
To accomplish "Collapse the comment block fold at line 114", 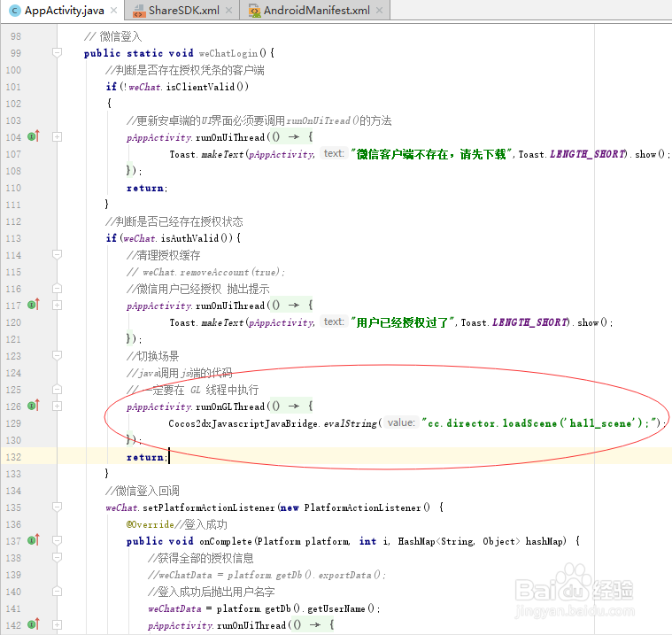I will pos(57,255).
